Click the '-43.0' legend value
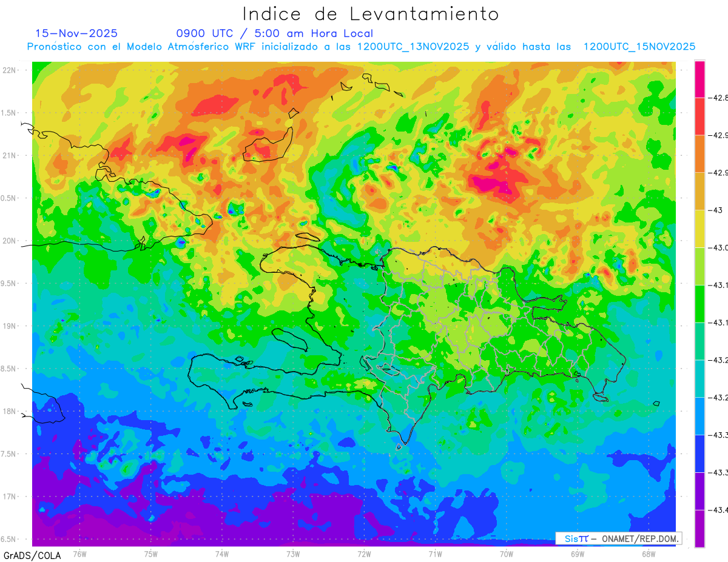The width and height of the screenshot is (728, 562). (x=718, y=247)
